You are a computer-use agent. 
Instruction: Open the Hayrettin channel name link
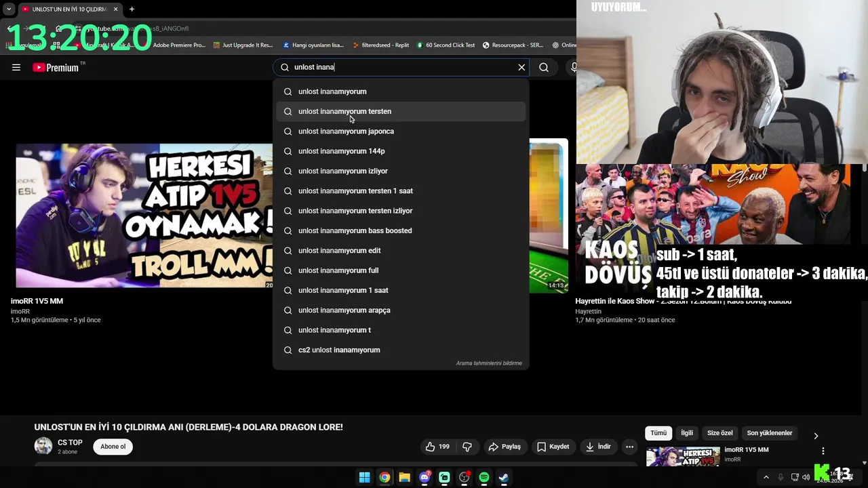click(x=588, y=312)
